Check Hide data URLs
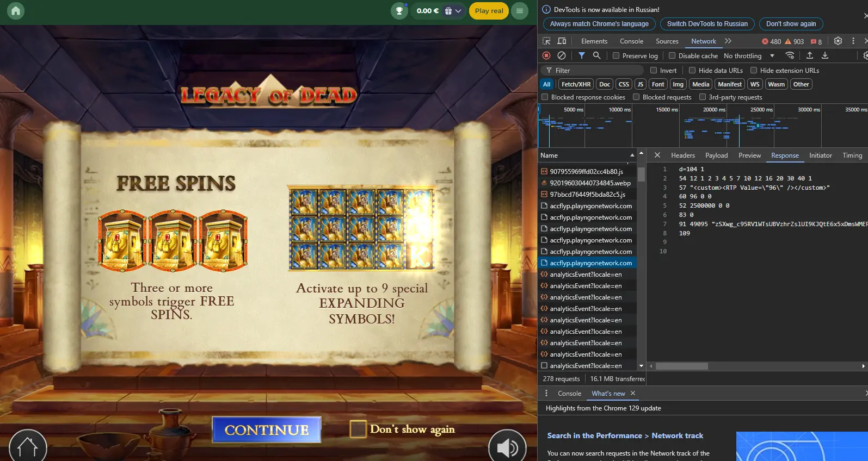The width and height of the screenshot is (868, 461). (692, 70)
